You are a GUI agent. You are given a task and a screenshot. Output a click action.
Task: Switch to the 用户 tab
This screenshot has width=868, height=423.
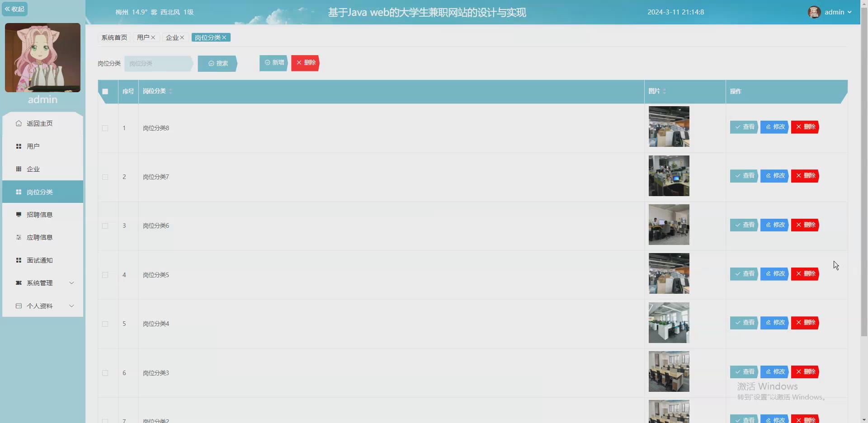click(143, 38)
